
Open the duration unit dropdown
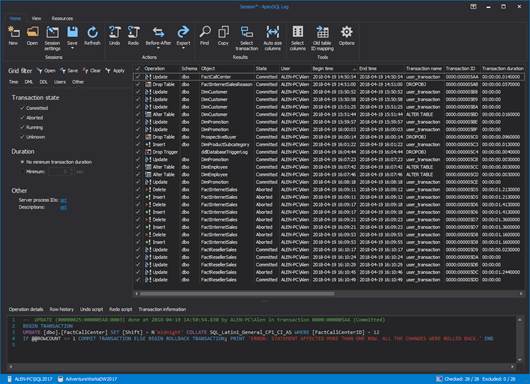point(80,172)
